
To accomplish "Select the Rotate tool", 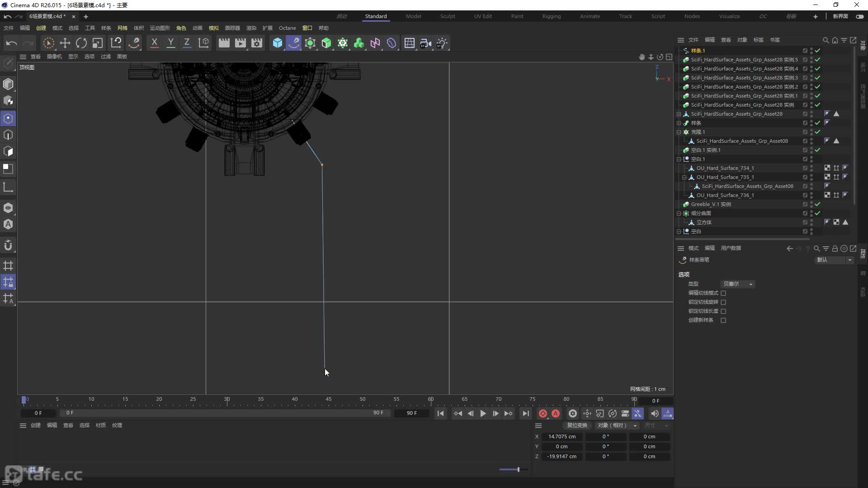I will (x=81, y=43).
